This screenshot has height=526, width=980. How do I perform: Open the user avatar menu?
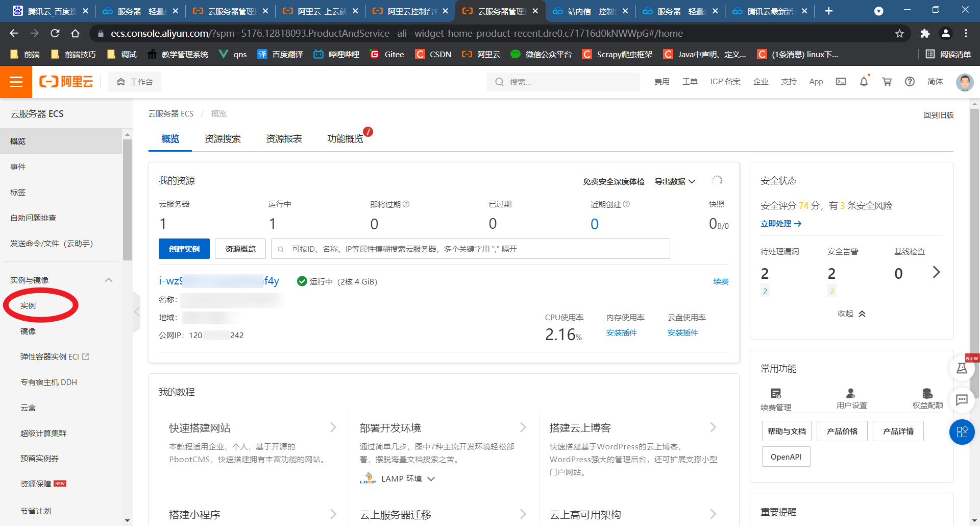pos(964,82)
